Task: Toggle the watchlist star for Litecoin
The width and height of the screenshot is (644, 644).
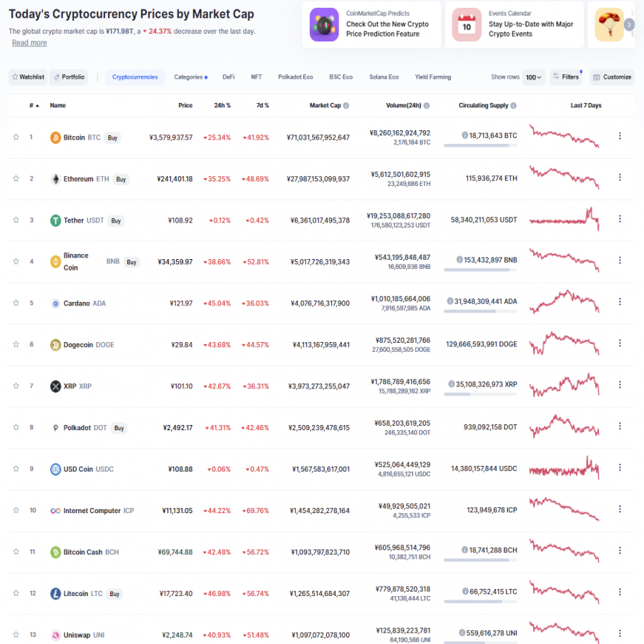Action: (x=16, y=592)
